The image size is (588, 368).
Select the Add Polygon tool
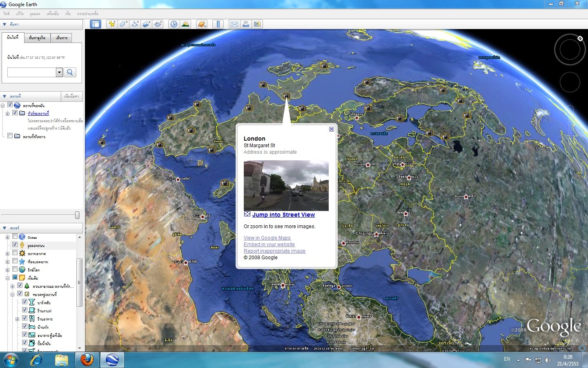coord(123,24)
